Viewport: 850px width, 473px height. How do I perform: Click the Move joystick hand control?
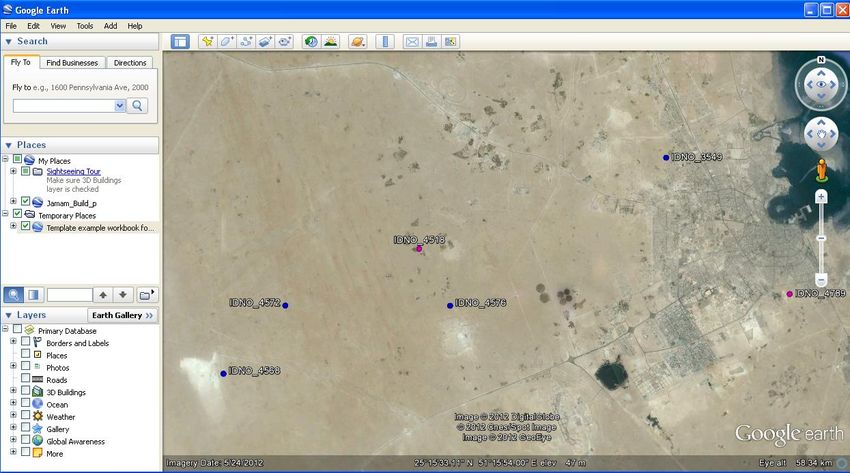[x=821, y=134]
